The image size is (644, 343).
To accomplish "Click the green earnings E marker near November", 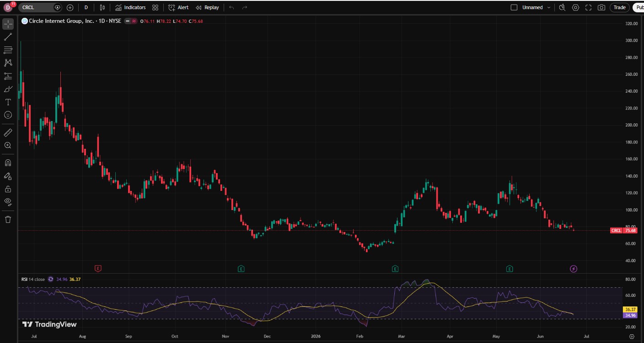I will tap(241, 269).
